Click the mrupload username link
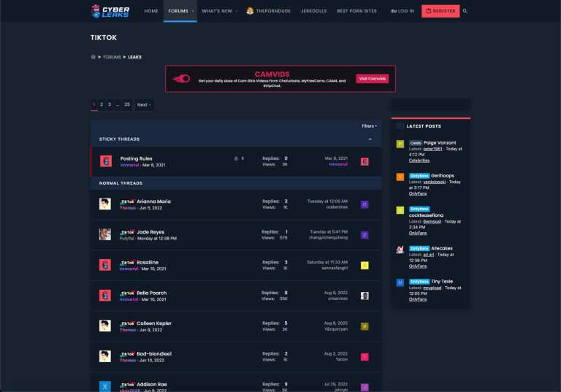The height and width of the screenshot is (392, 561). 432,288
